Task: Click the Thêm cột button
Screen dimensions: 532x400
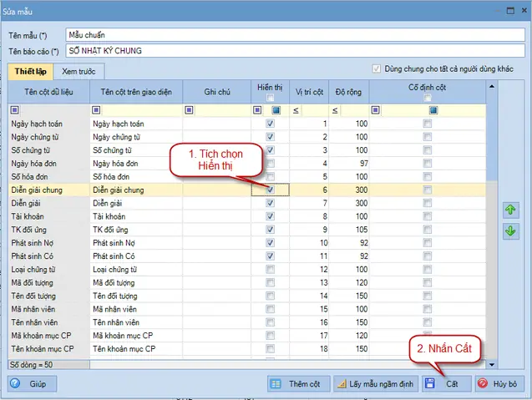Action: click(x=299, y=383)
